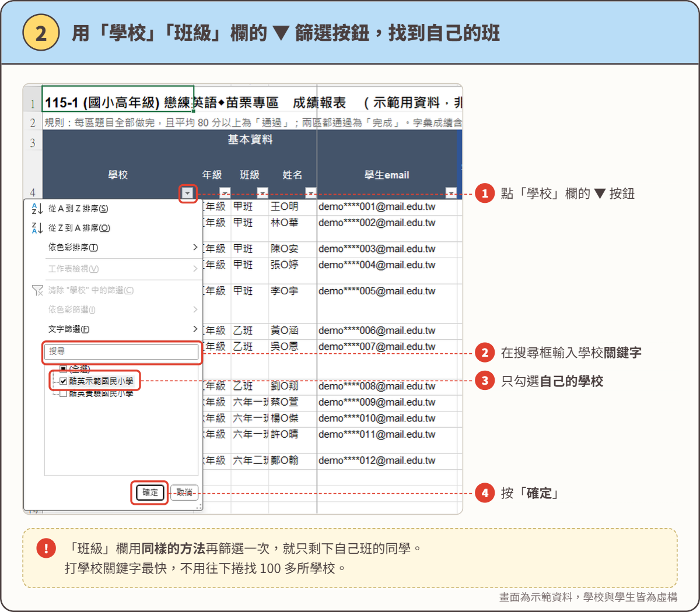Uncheck the 酷英示範國民小學 checkbox
The image size is (700, 612).
coord(64,381)
